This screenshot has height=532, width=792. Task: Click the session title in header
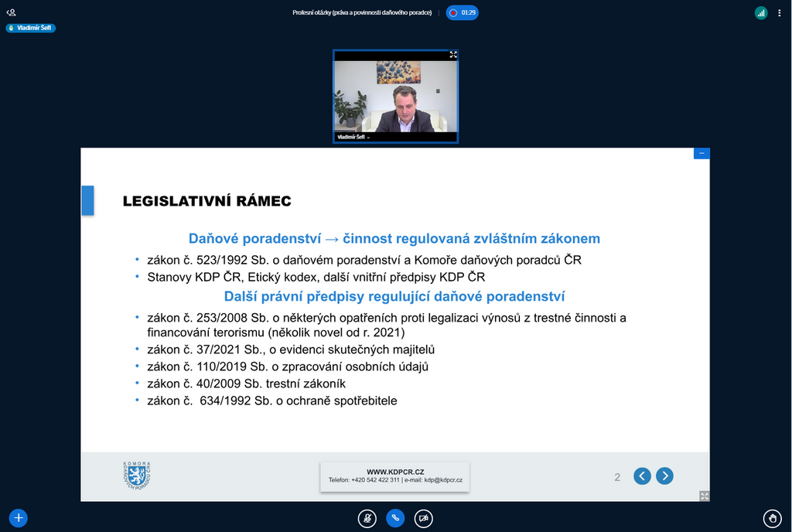tap(362, 12)
